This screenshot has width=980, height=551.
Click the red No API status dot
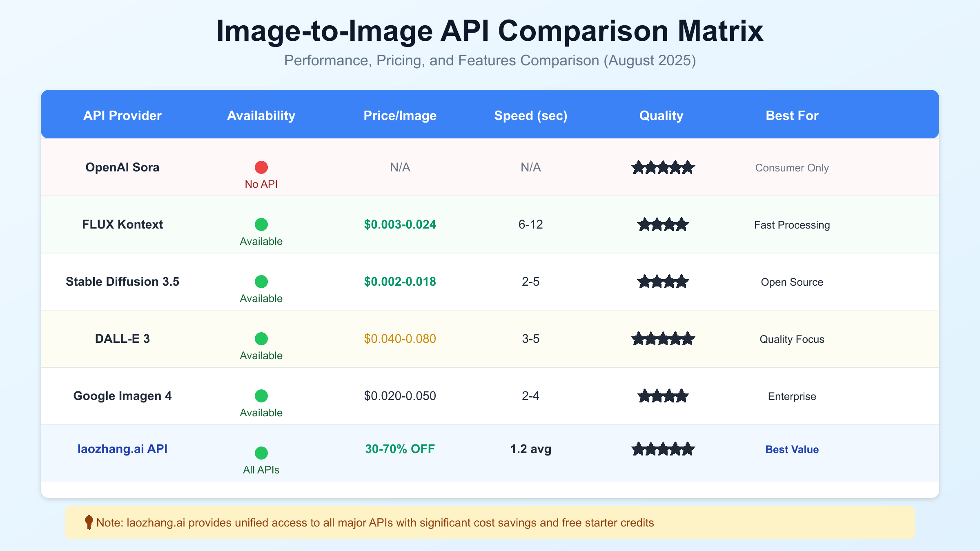[x=261, y=167]
